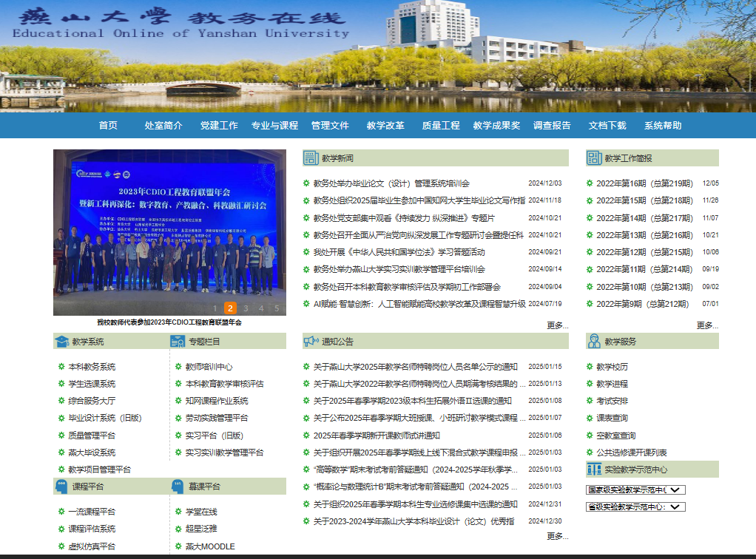Click the megaphone icon beside 通知公告

[311, 342]
